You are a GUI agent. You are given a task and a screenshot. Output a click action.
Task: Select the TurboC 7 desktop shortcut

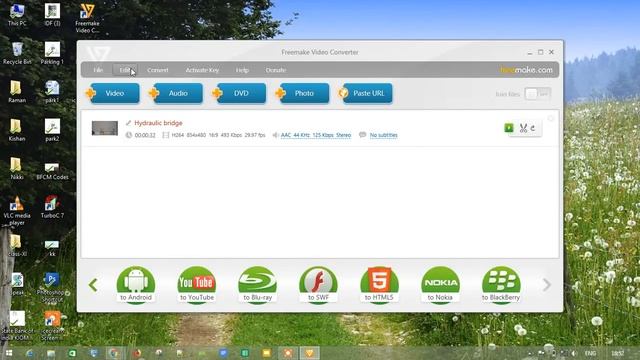click(x=52, y=207)
